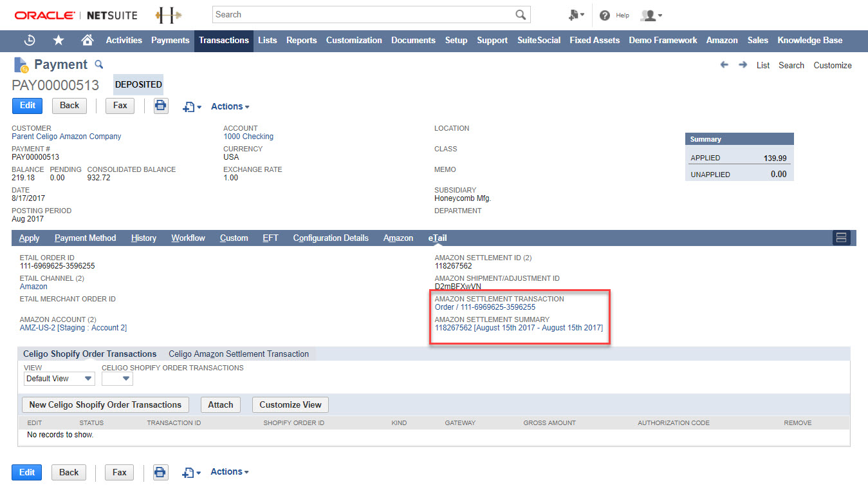Go to the Home icon
The image size is (868, 494).
point(88,41)
